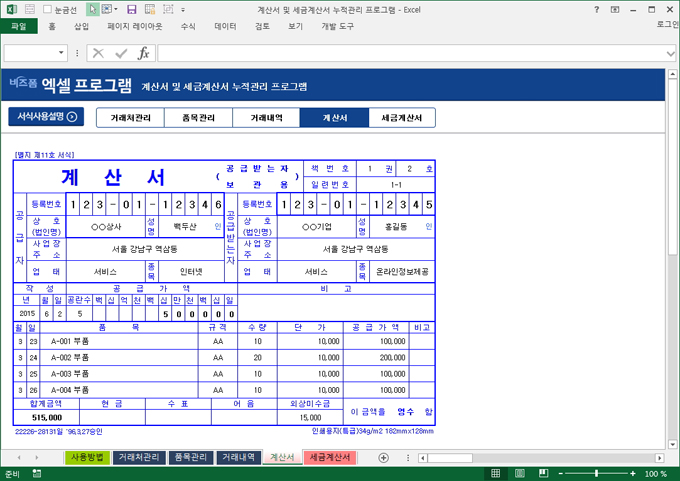Image resolution: width=680 pixels, height=481 pixels.
Task: Go to 품목관리 navigation button
Action: pyautogui.click(x=198, y=118)
